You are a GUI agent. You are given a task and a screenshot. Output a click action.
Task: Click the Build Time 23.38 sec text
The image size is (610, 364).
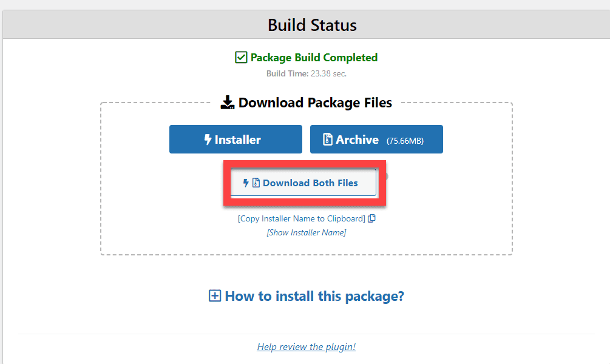click(307, 73)
